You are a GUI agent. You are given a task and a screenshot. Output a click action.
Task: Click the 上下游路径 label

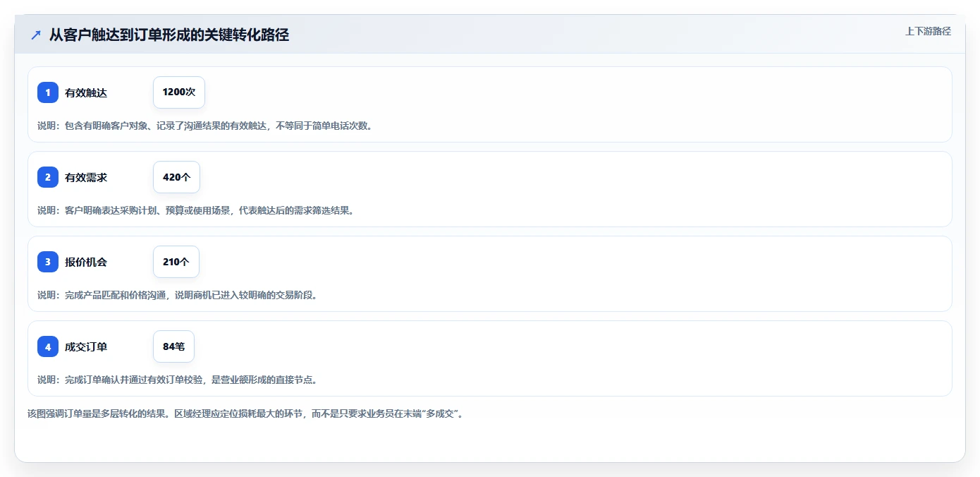coord(928,32)
